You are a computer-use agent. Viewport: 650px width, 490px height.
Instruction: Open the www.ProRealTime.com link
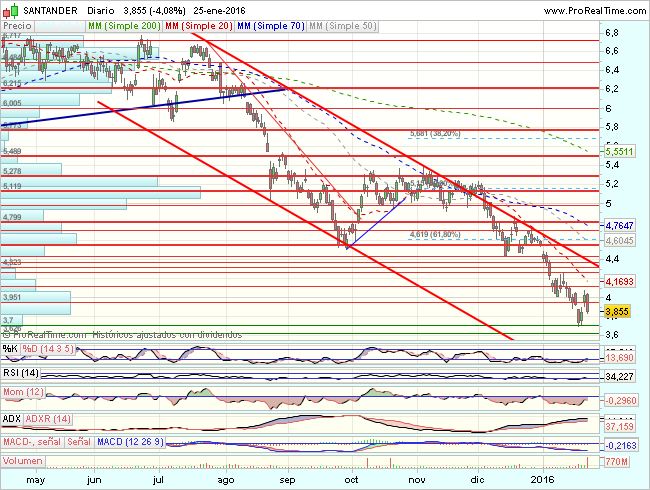[x=594, y=11]
